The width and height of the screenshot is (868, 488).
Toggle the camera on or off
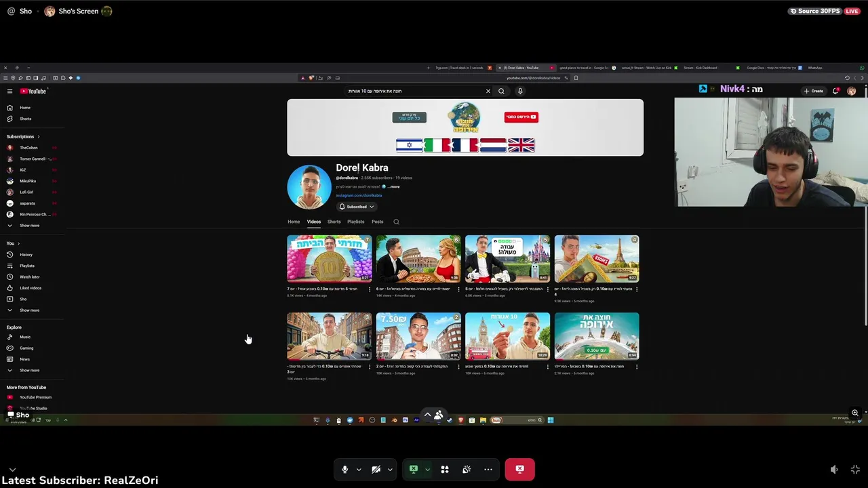coord(376,469)
